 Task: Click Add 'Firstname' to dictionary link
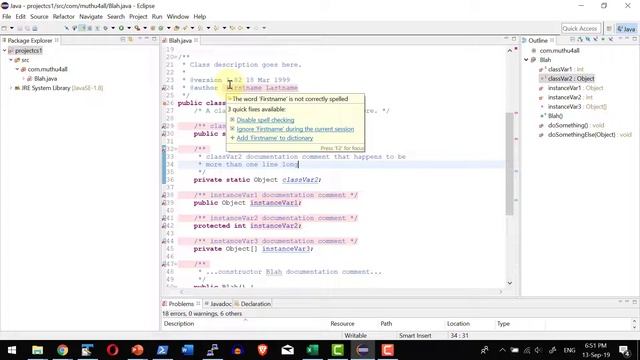click(275, 138)
